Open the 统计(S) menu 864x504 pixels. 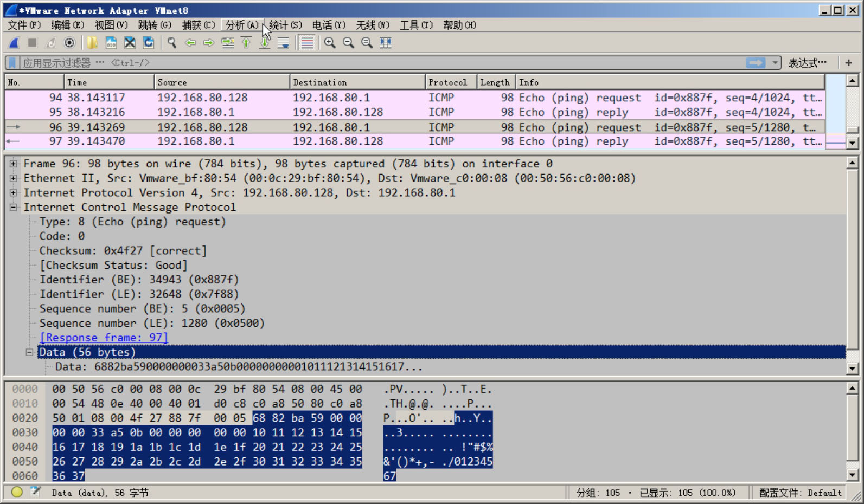point(285,25)
